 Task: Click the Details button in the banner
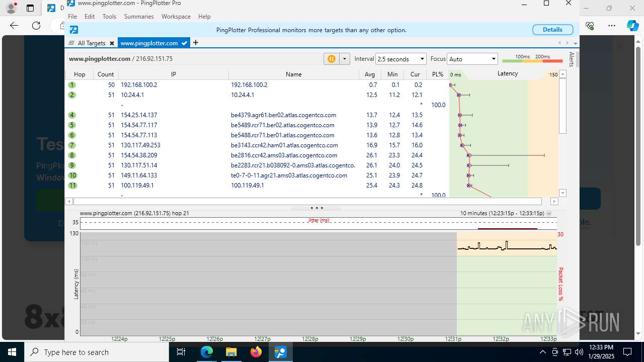[552, 30]
